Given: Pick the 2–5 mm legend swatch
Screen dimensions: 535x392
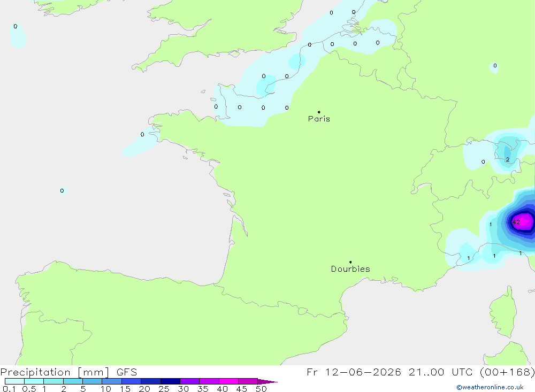Looking at the screenshot, I should pos(73,381).
